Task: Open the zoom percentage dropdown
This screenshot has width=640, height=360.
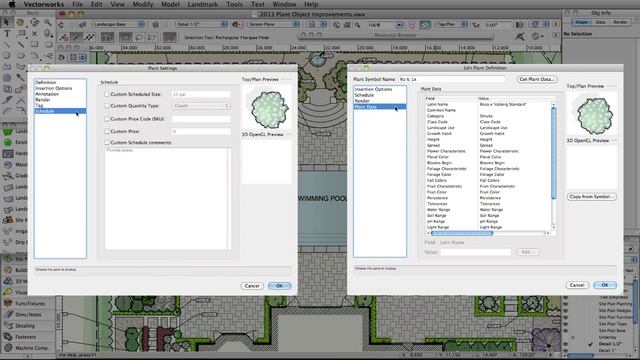Action: (x=399, y=25)
